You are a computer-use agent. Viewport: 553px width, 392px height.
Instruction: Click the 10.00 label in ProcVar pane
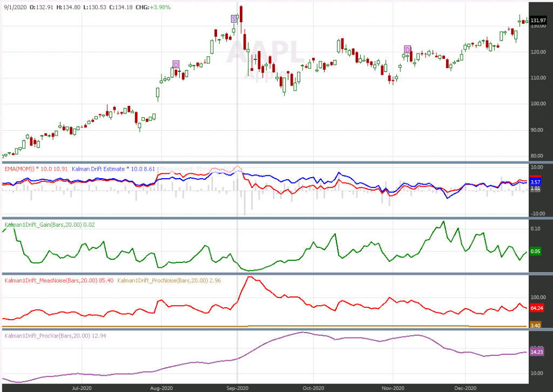point(537,373)
